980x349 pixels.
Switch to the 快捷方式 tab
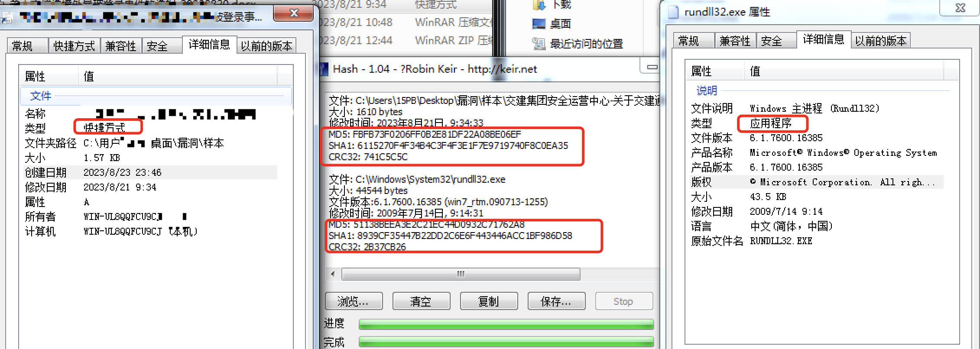(x=74, y=46)
